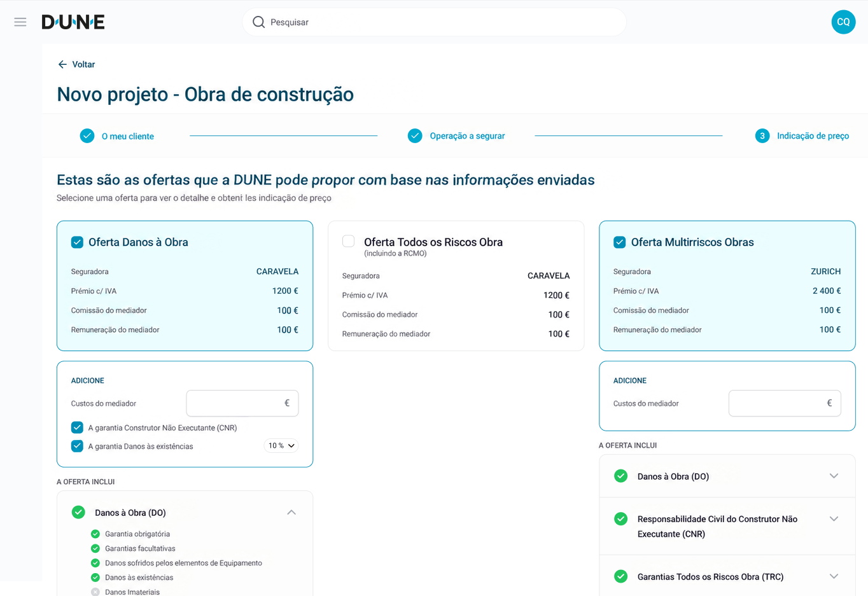Open the Indicação de preço step
Image resolution: width=868 pixels, height=596 pixels.
coord(813,136)
